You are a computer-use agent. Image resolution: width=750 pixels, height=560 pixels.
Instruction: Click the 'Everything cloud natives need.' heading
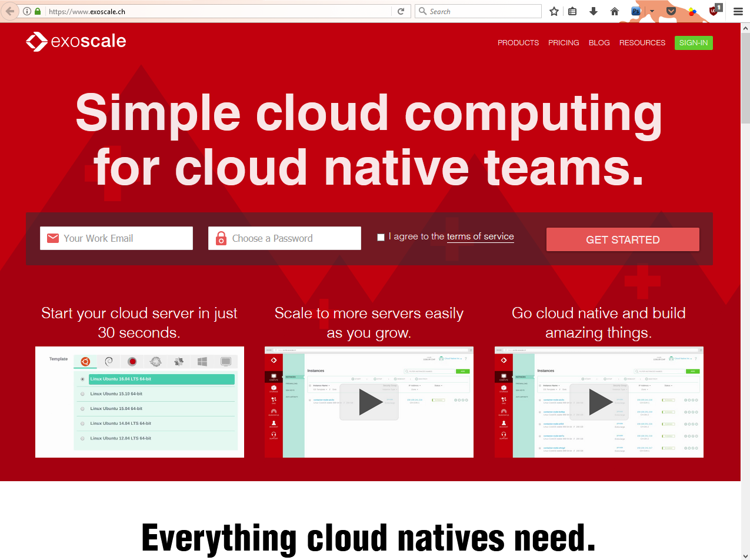click(x=368, y=538)
